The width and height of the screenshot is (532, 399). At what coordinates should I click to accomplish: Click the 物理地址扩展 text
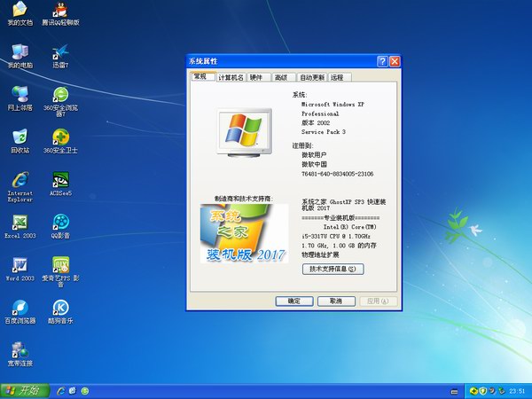click(x=320, y=254)
